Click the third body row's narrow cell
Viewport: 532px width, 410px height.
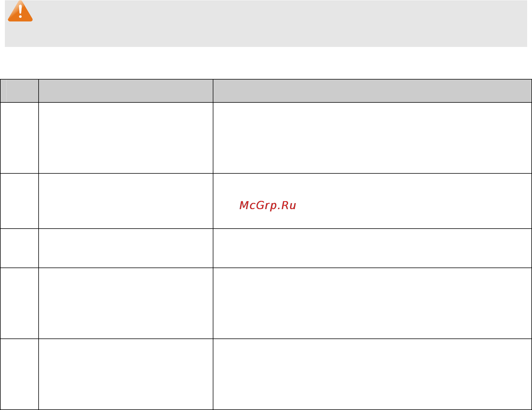[x=19, y=248]
